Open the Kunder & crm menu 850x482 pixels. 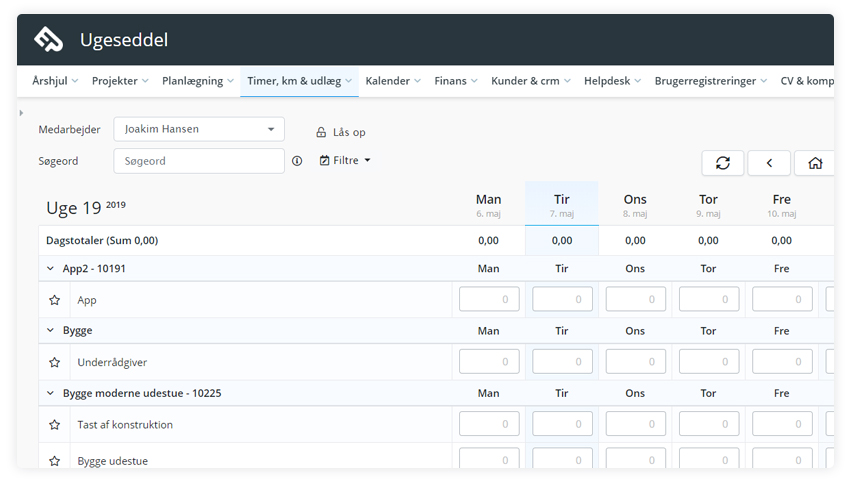tap(531, 81)
